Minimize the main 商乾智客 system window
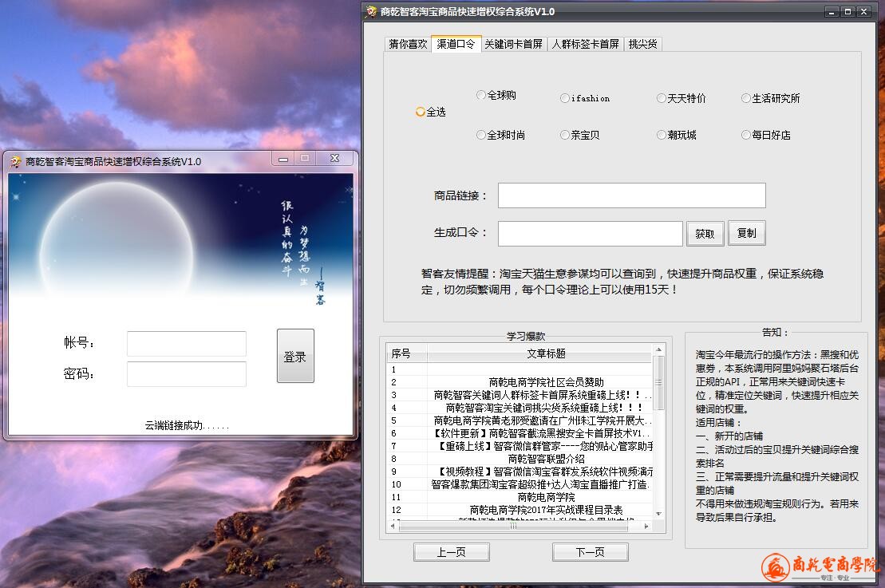The width and height of the screenshot is (885, 588). coord(832,12)
